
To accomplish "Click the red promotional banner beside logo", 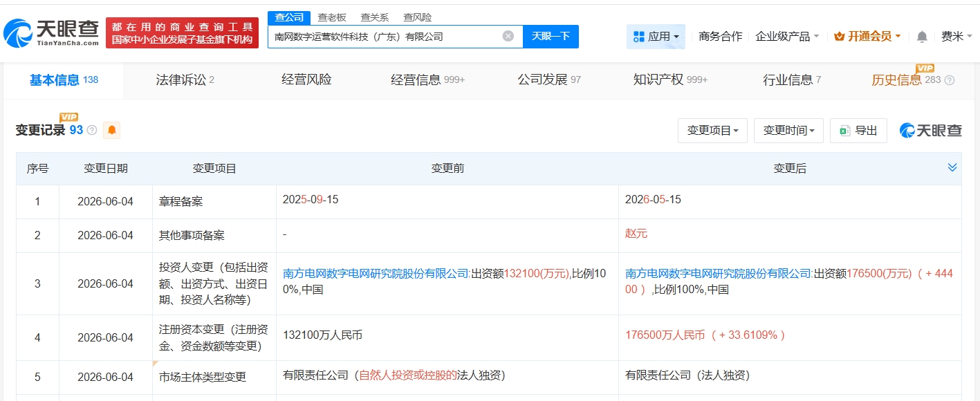I will pyautogui.click(x=182, y=32).
